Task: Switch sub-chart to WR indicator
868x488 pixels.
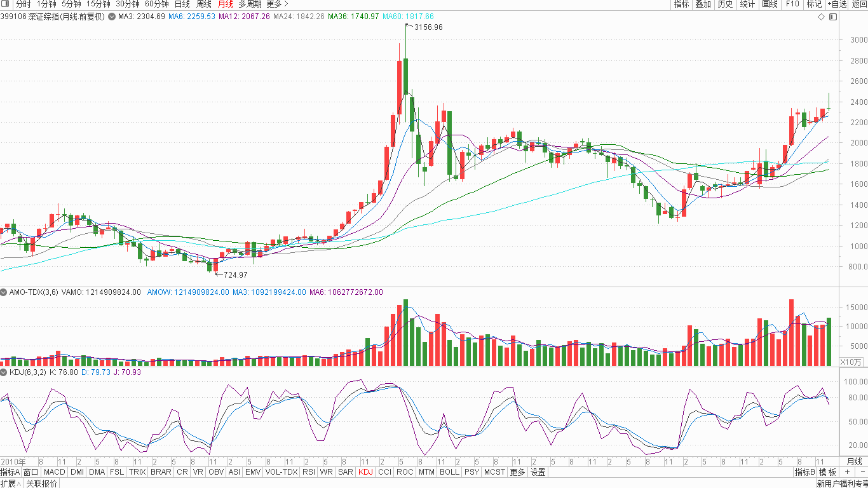Action: point(327,472)
